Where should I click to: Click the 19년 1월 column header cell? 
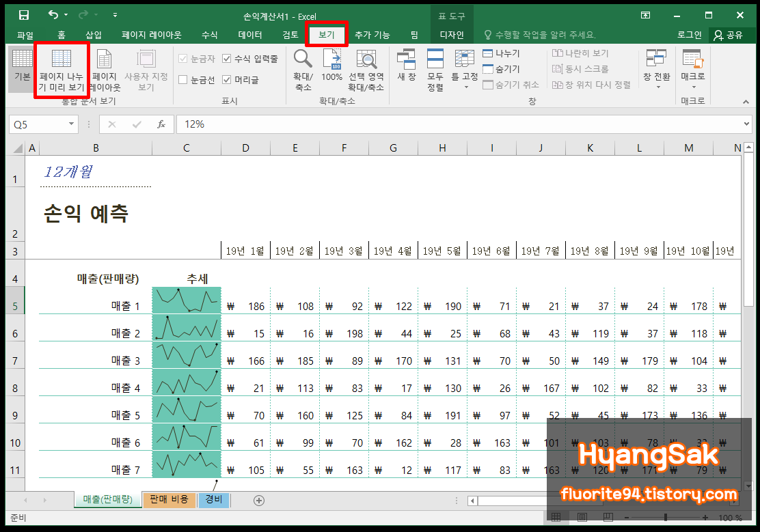(246, 251)
